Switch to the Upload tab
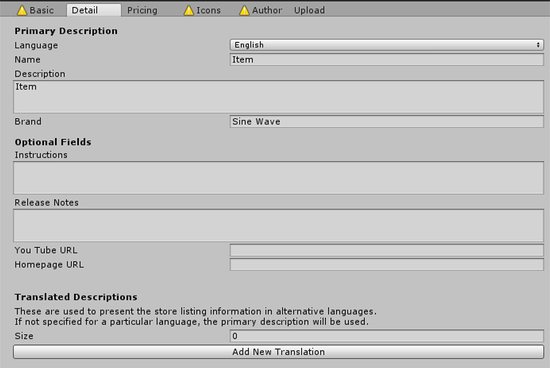The height and width of the screenshot is (368, 550). pos(309,10)
